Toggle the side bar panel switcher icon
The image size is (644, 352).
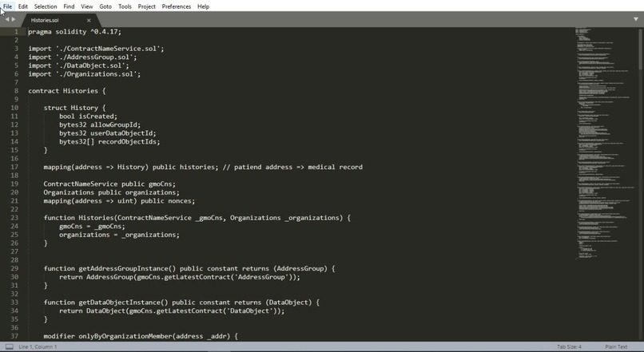[9, 346]
